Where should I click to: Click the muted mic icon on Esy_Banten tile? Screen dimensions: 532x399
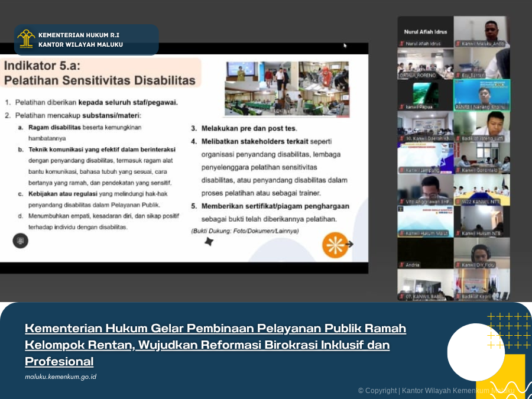458,75
